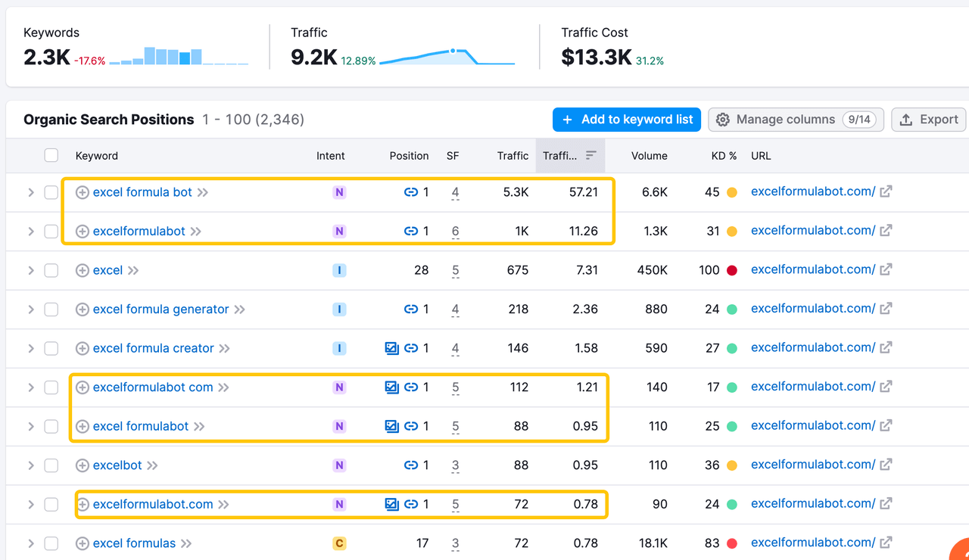Check the box for 'excel' row
Screen dimensions: 969x560
51,270
